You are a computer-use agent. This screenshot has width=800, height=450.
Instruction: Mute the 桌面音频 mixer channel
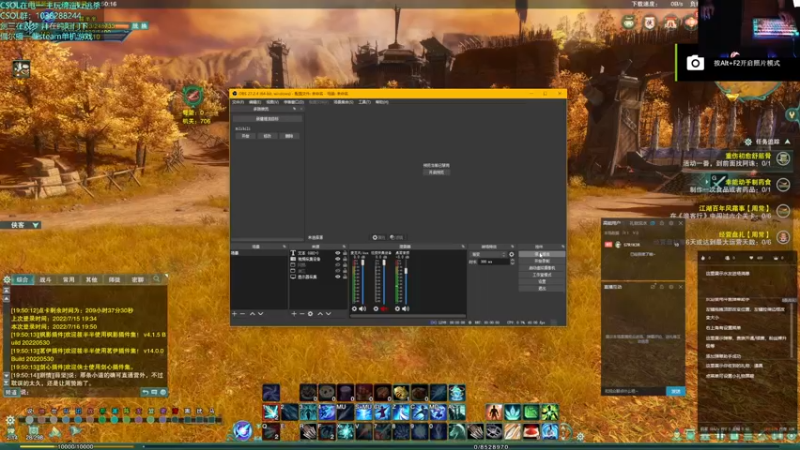point(406,309)
